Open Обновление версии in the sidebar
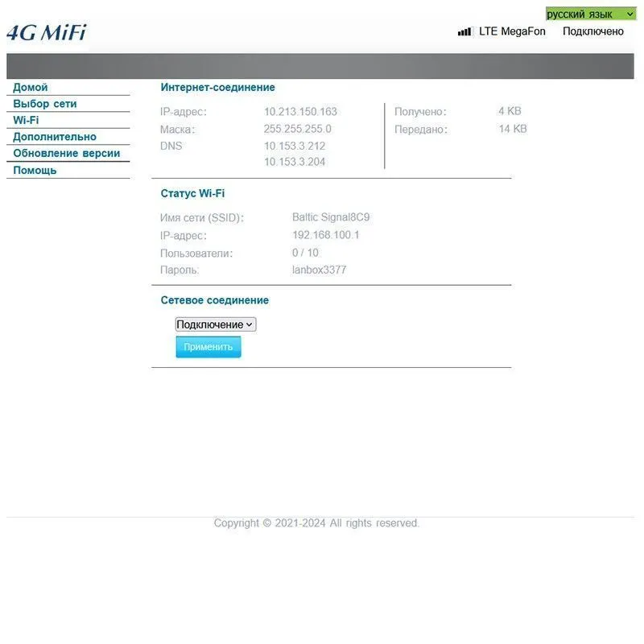The width and height of the screenshot is (644, 644). 67,153
